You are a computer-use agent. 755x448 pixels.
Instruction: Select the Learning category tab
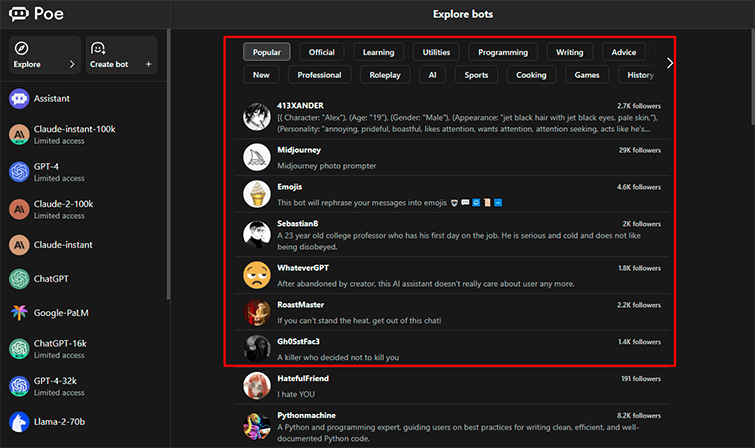point(378,52)
